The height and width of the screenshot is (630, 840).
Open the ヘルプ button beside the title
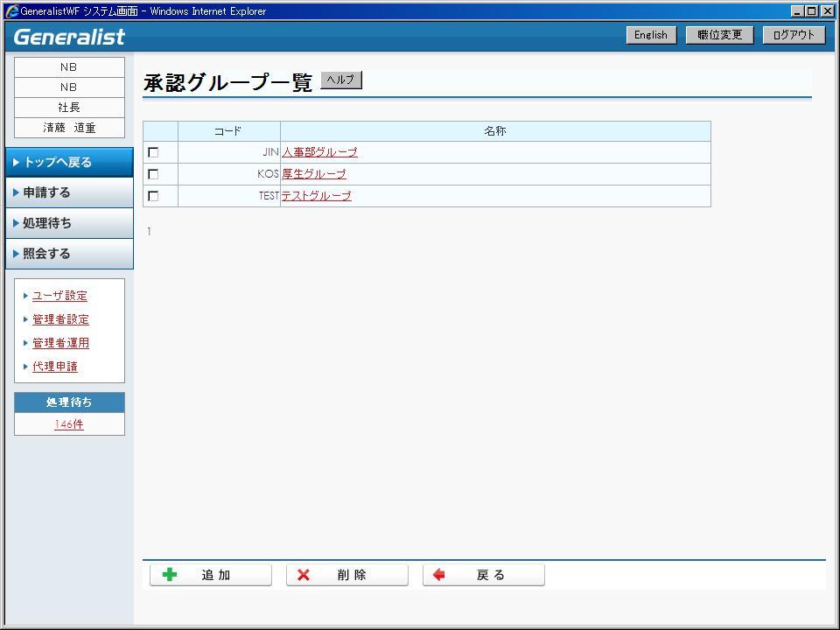(x=341, y=80)
